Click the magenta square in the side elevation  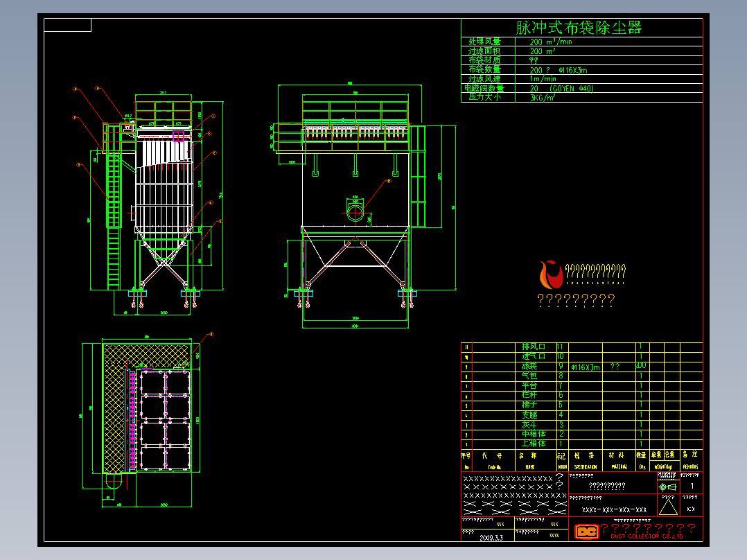pos(178,136)
